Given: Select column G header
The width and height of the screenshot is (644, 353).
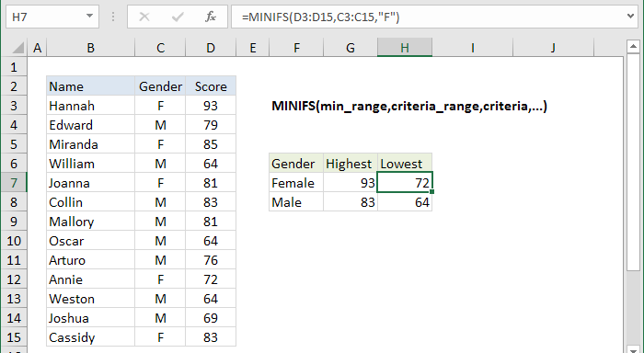Looking at the screenshot, I should pos(351,48).
